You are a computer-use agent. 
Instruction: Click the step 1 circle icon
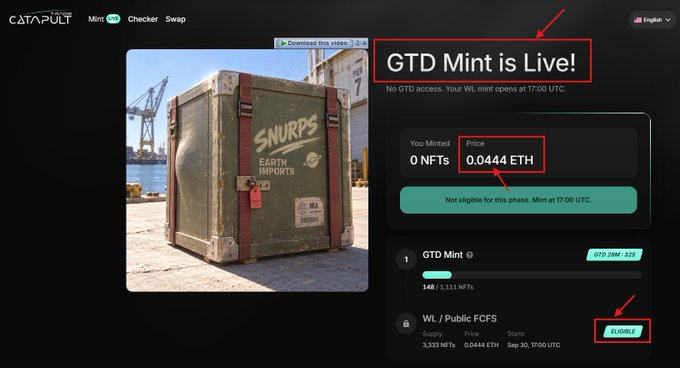click(x=406, y=259)
